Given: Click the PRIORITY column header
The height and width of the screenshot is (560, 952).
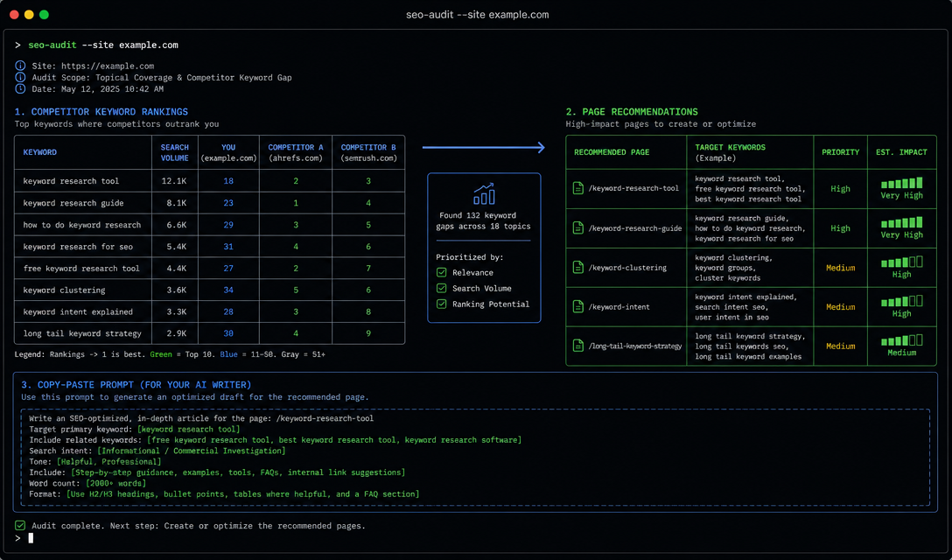Looking at the screenshot, I should [840, 152].
